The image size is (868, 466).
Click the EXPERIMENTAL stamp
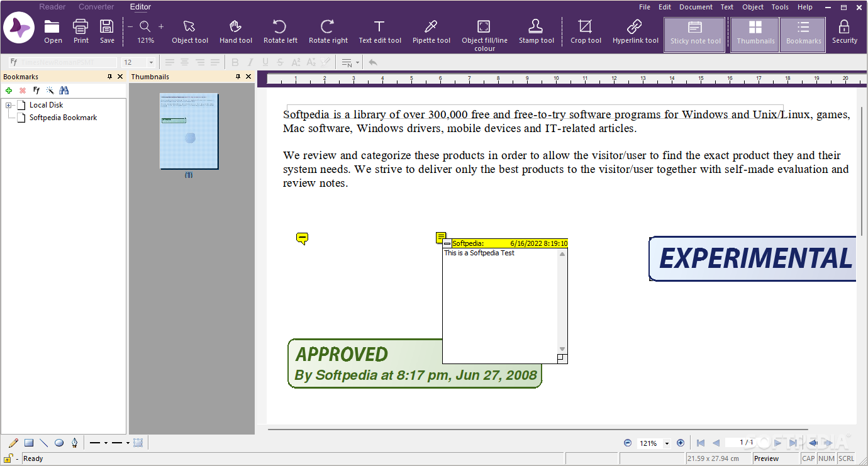pos(752,258)
